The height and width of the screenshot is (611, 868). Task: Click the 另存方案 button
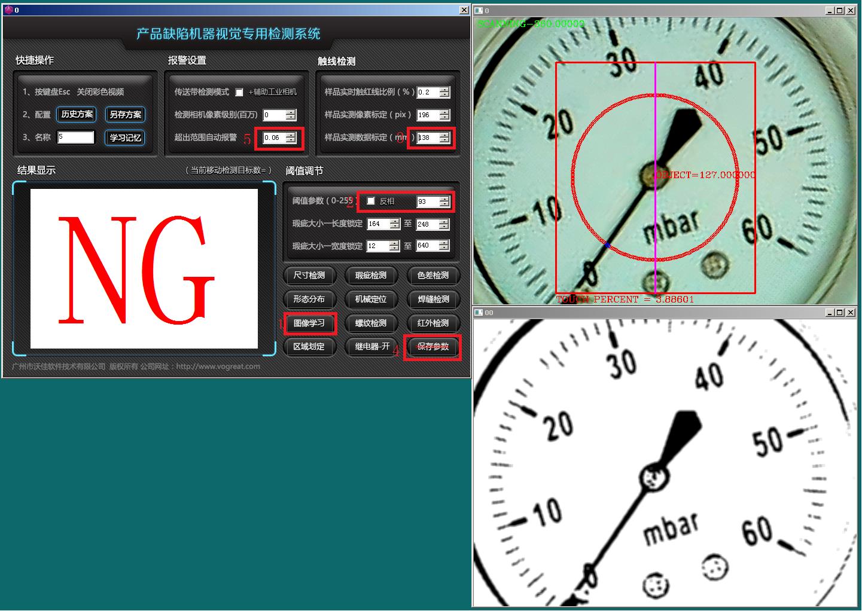pyautogui.click(x=125, y=114)
